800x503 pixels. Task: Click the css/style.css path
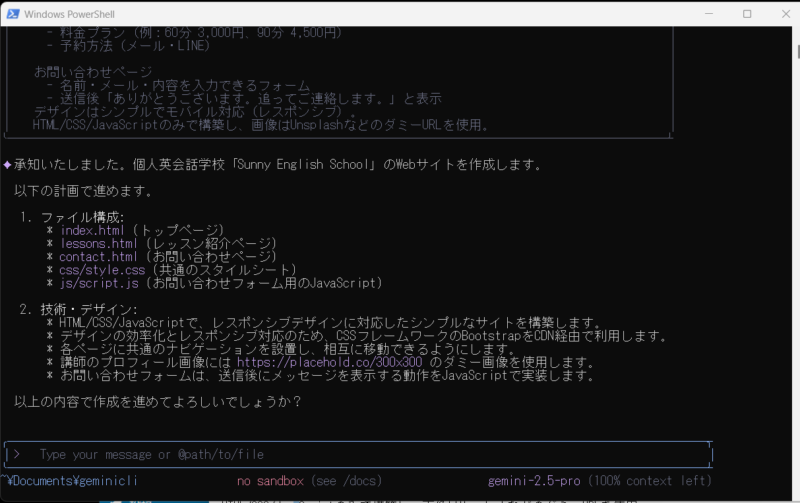(102, 270)
